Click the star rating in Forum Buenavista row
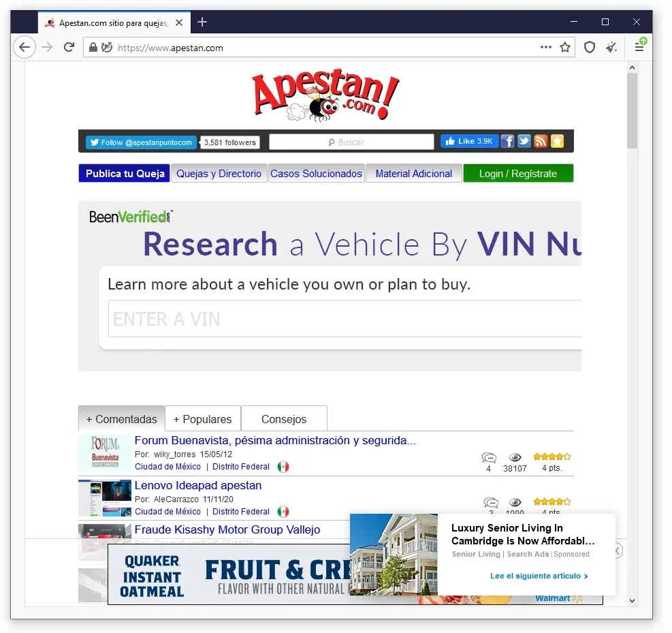The height and width of the screenshot is (633, 672). click(x=552, y=457)
